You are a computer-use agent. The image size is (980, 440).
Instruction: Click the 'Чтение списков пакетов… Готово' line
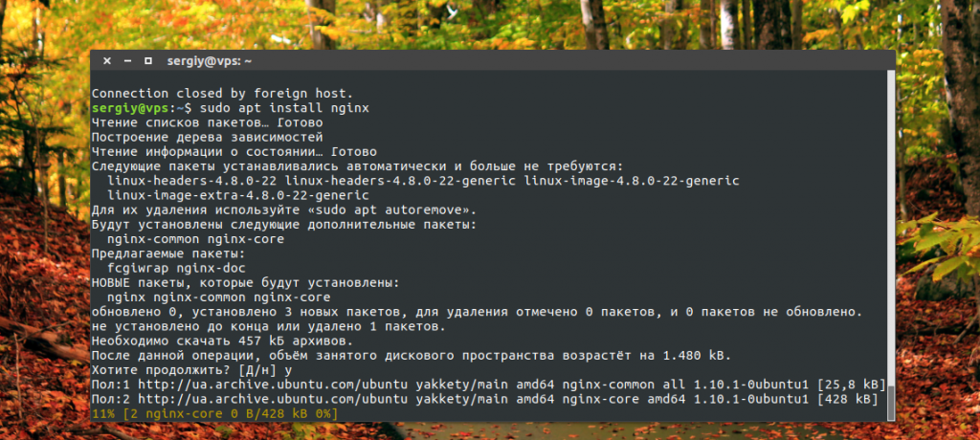[x=207, y=123]
